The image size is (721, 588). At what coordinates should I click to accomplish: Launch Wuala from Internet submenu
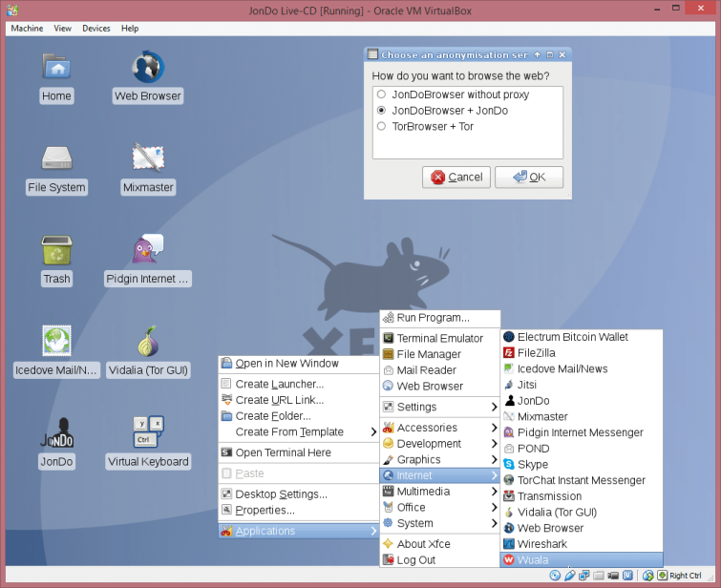pos(582,560)
